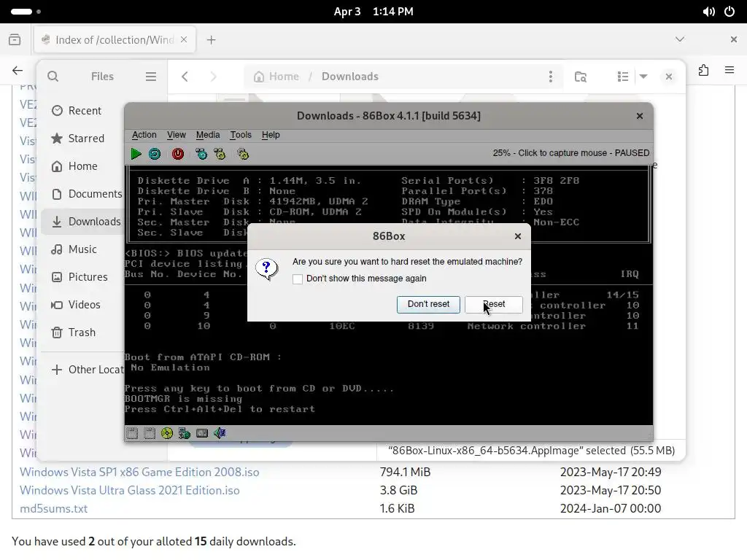Confirm with the Reset button

pyautogui.click(x=494, y=304)
